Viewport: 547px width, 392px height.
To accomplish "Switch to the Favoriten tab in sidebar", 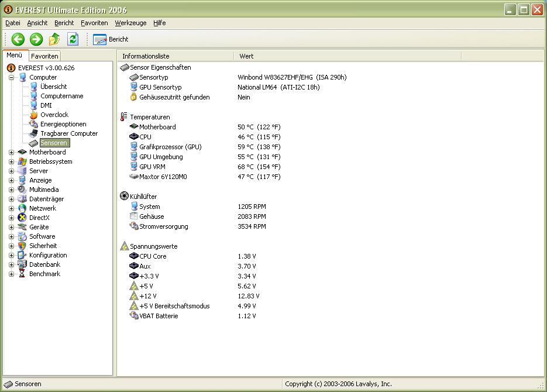I will 44,56.
